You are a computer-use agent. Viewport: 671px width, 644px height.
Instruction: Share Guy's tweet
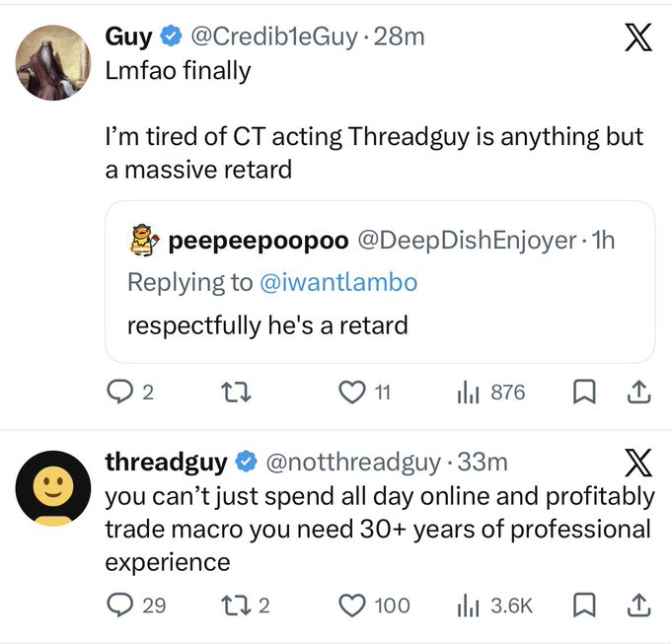[638, 393]
